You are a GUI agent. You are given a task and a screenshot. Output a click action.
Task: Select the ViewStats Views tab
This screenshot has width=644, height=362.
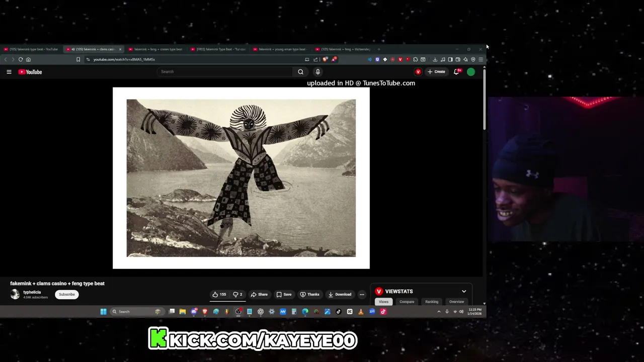383,302
